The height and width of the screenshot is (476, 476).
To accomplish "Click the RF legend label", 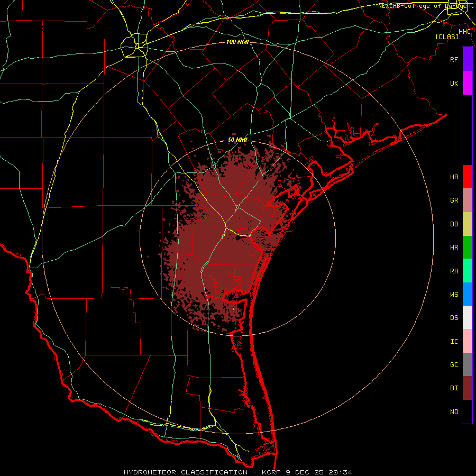I will click(x=454, y=59).
